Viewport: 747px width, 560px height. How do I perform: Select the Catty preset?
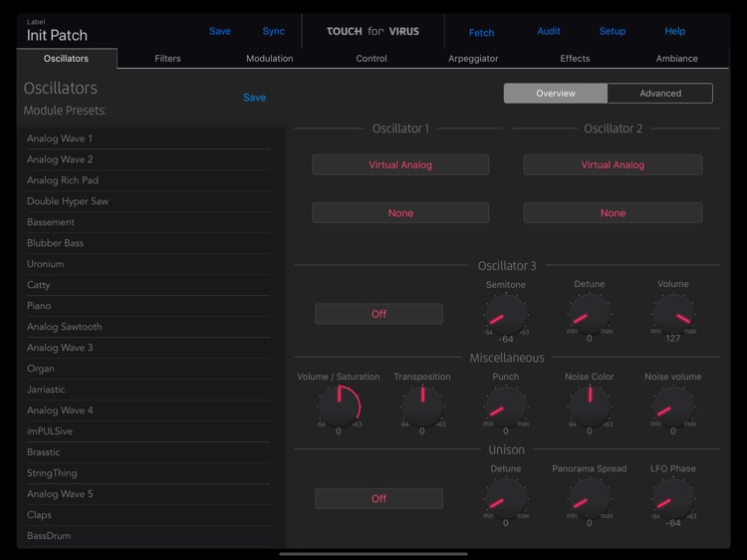coord(148,285)
